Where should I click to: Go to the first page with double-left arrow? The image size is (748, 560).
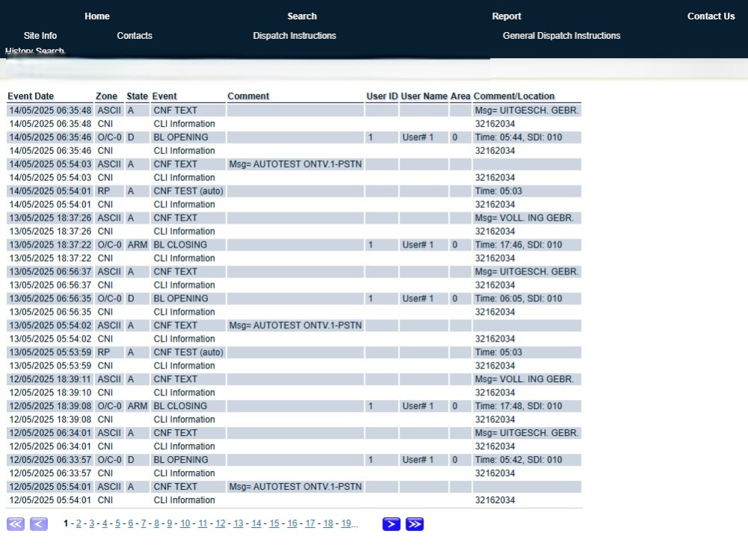(15, 524)
